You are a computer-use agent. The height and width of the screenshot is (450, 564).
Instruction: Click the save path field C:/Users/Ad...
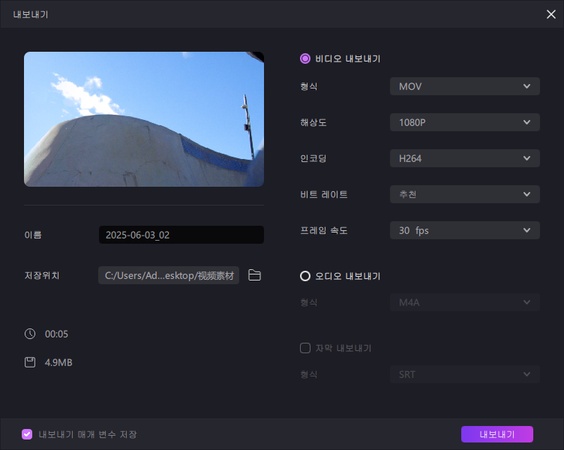click(x=169, y=275)
